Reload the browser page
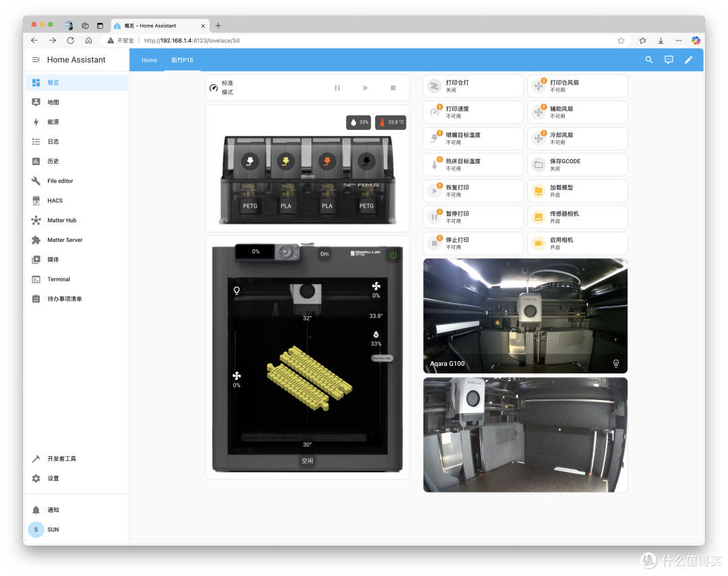This screenshot has height=576, width=728. [x=71, y=40]
